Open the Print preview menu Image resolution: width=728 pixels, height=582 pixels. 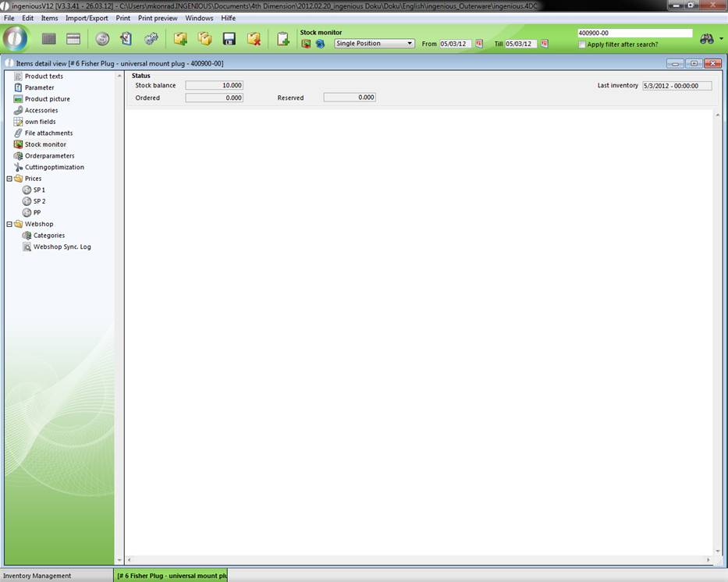[x=158, y=18]
